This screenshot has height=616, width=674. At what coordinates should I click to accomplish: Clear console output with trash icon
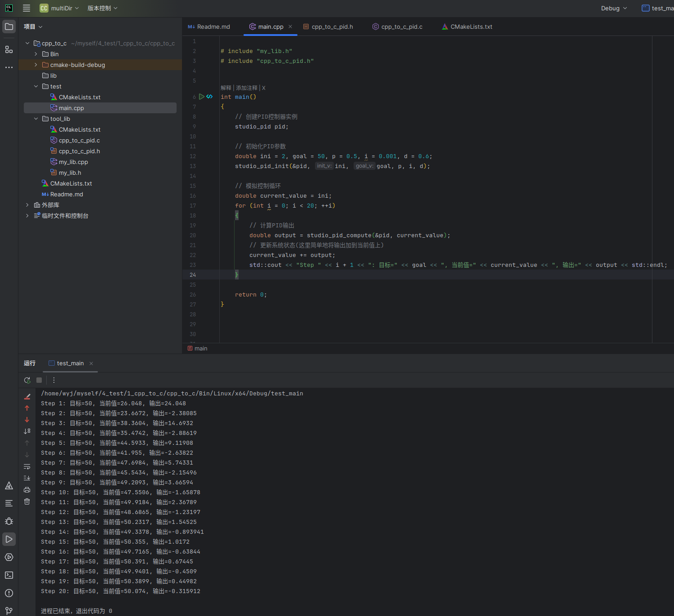click(x=27, y=501)
